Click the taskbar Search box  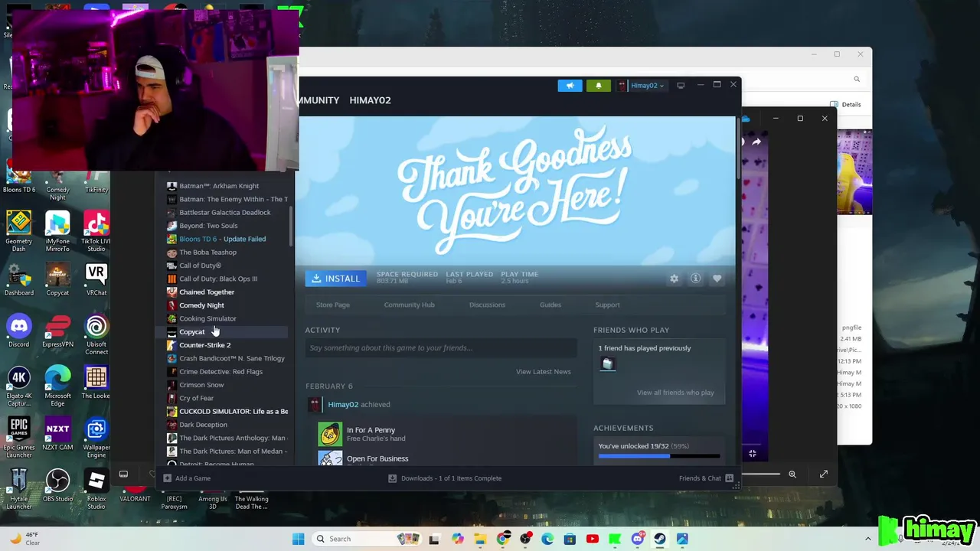pos(367,539)
